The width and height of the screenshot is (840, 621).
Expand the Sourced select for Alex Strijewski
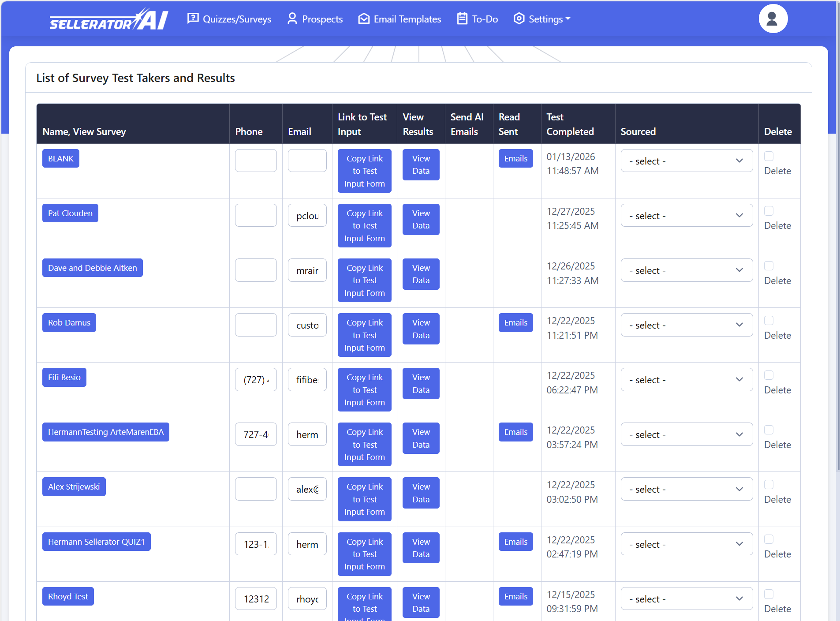pyautogui.click(x=686, y=489)
